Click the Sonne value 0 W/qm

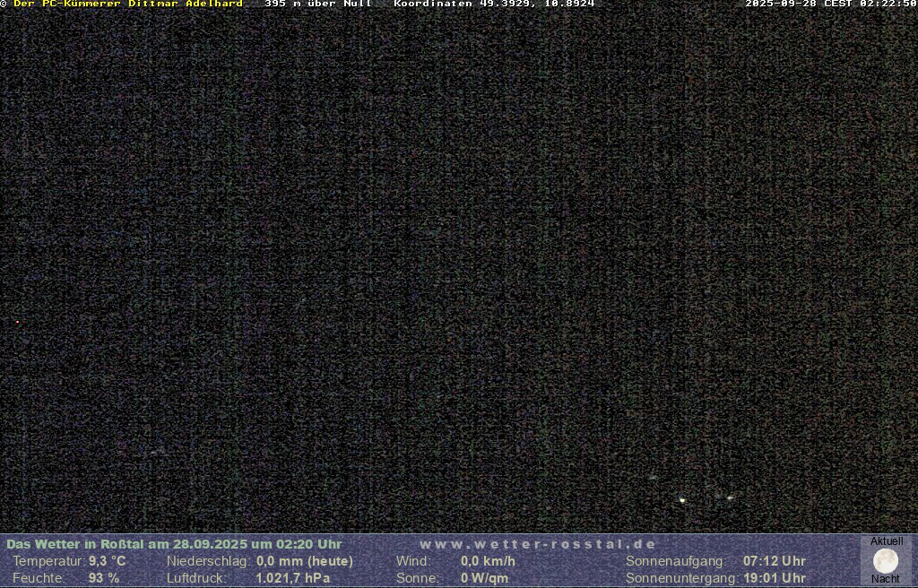click(484, 578)
